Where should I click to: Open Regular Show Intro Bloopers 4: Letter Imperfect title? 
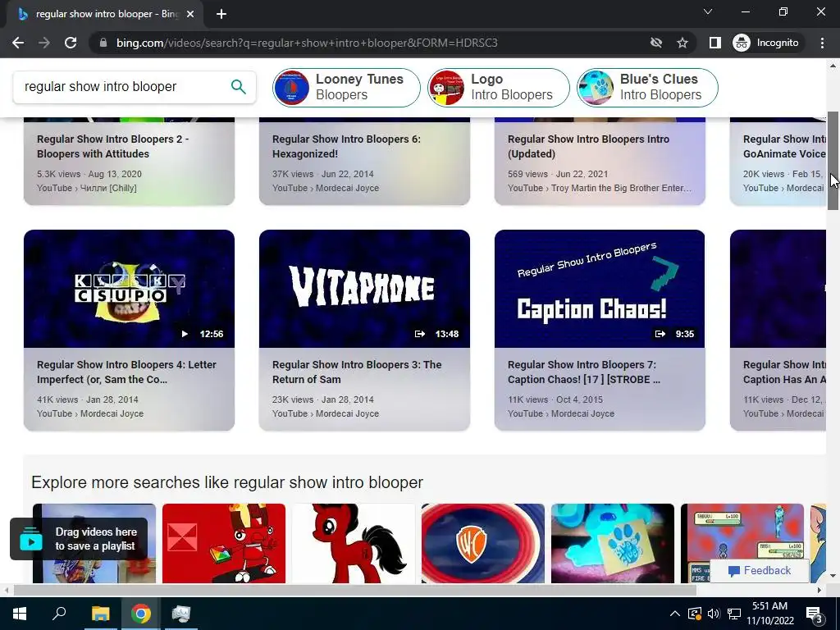(126, 372)
